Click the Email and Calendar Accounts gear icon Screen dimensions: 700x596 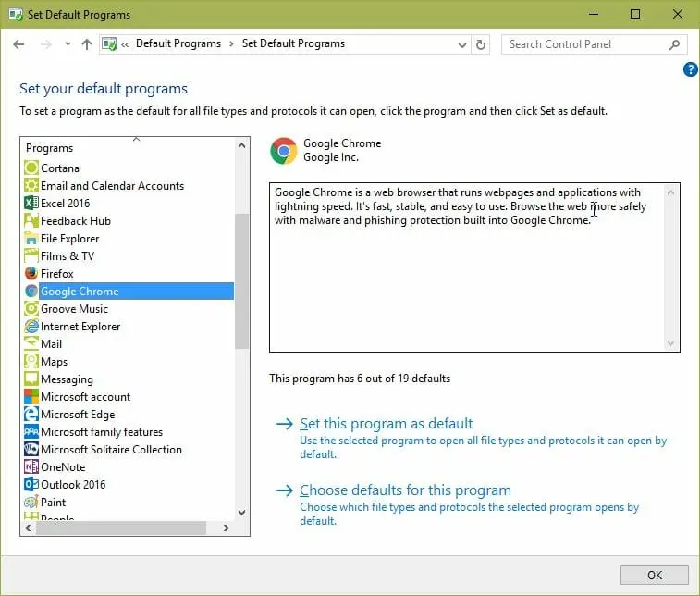[31, 185]
